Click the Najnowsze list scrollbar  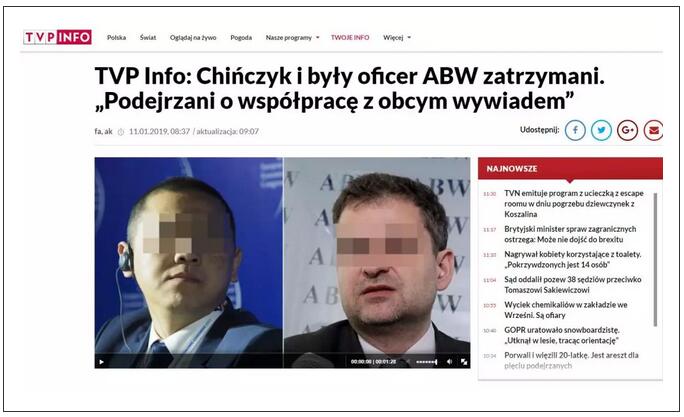click(x=655, y=260)
